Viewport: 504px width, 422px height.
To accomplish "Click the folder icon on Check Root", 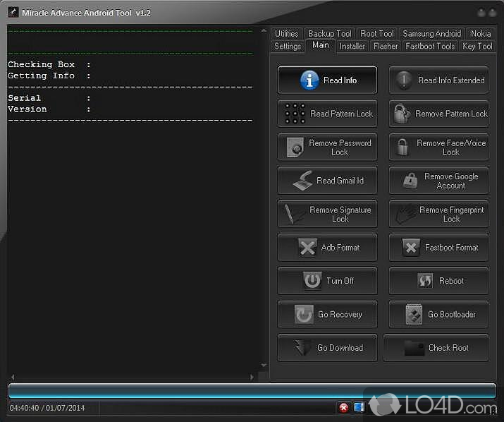I will click(414, 348).
